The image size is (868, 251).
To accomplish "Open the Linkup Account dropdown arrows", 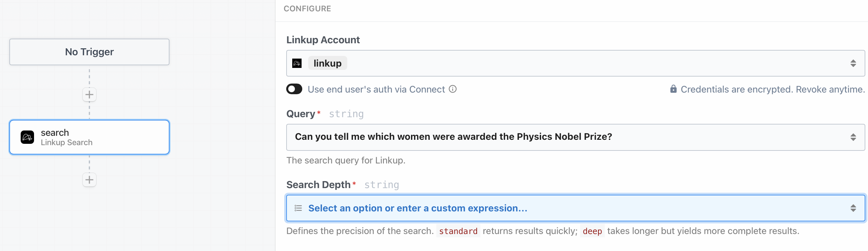I will click(x=853, y=63).
